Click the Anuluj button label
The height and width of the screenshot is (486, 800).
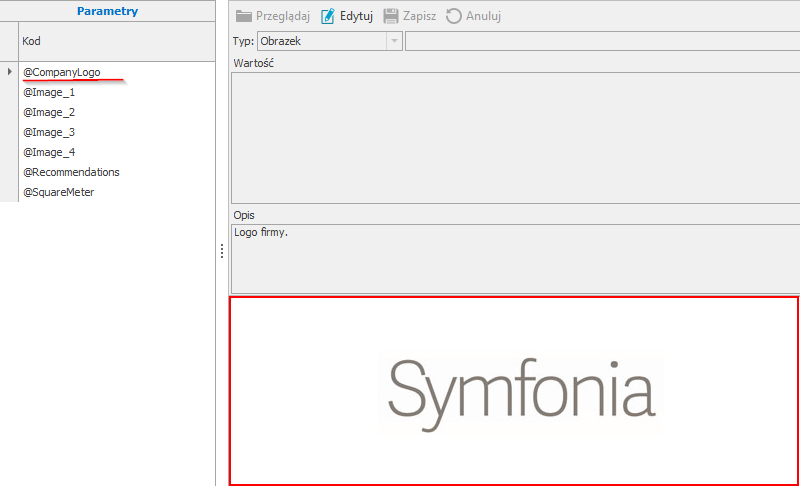pos(483,16)
